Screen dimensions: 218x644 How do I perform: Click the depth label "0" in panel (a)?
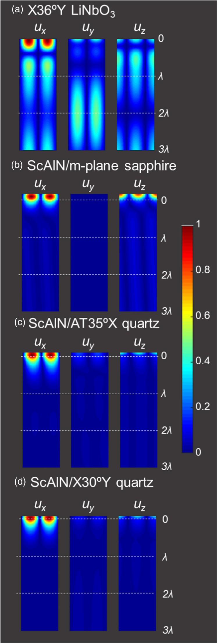click(161, 38)
